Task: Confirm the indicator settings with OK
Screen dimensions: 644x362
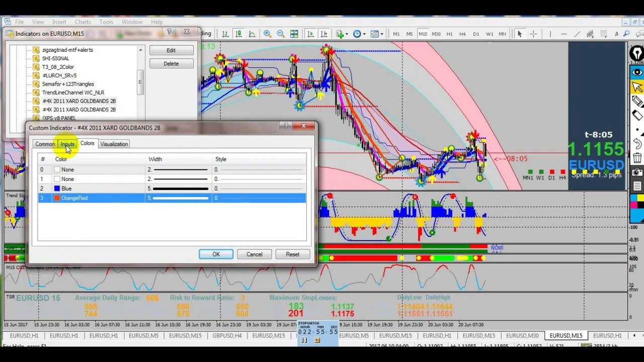Action: [x=216, y=254]
